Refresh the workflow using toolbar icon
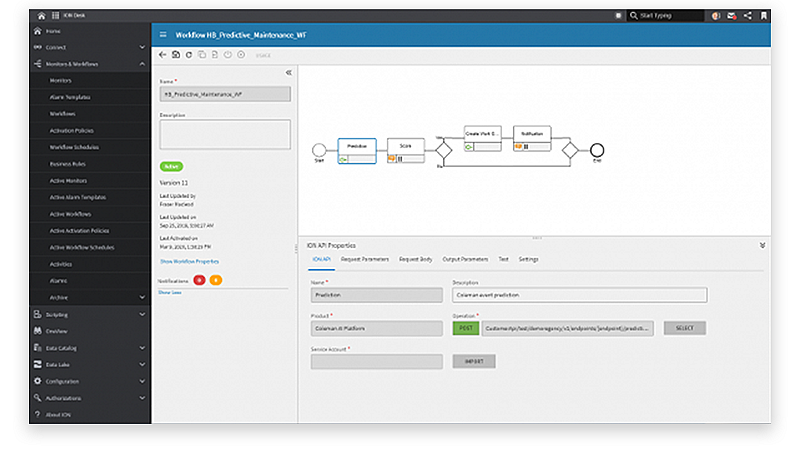Image resolution: width=800 pixels, height=459 pixels. click(189, 55)
